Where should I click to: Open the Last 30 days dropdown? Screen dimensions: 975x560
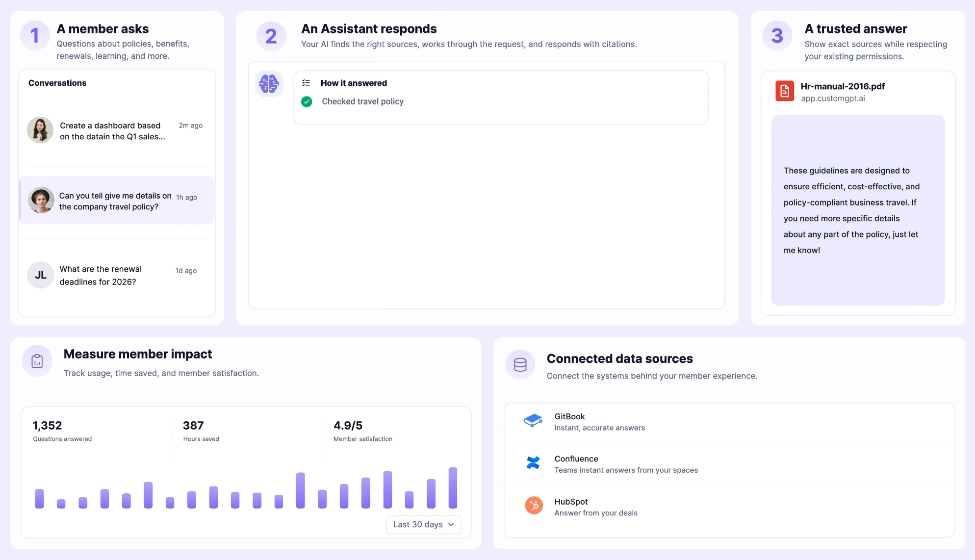(x=424, y=524)
